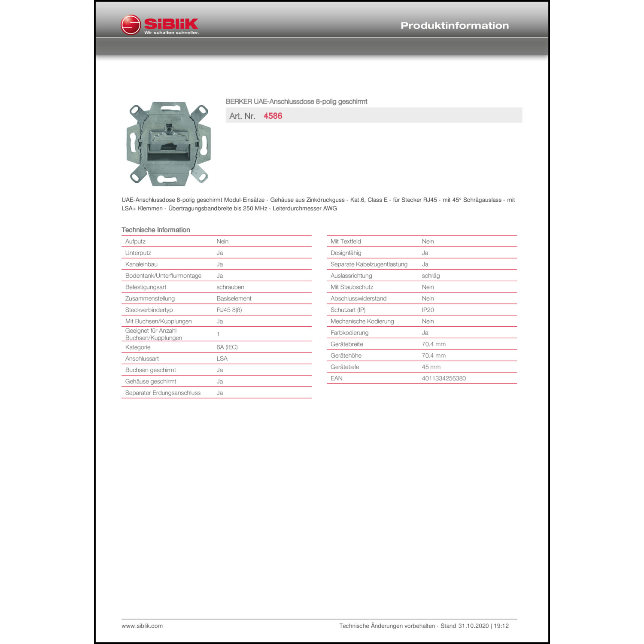
Task: Click the SiBLiK brand name text
Action: coord(171,24)
